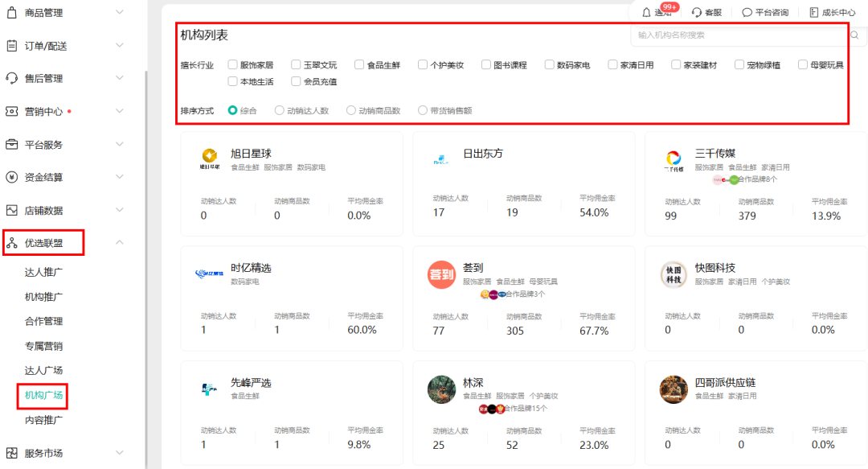Click the 荟到 orange logo
868x469 pixels.
(x=441, y=274)
